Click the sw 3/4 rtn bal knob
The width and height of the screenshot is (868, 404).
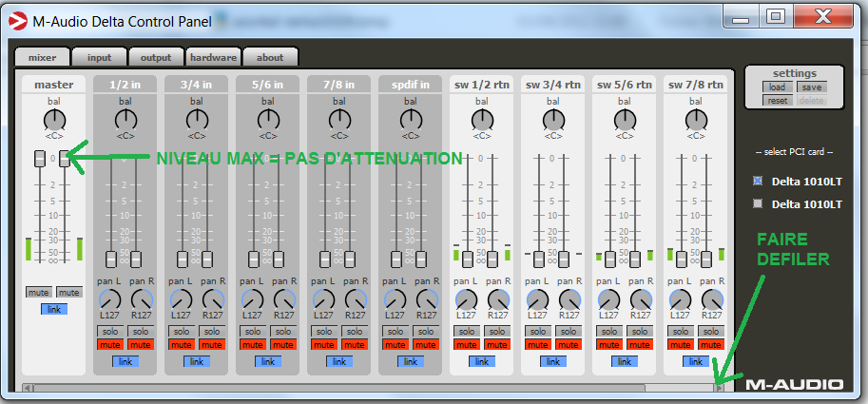(553, 120)
